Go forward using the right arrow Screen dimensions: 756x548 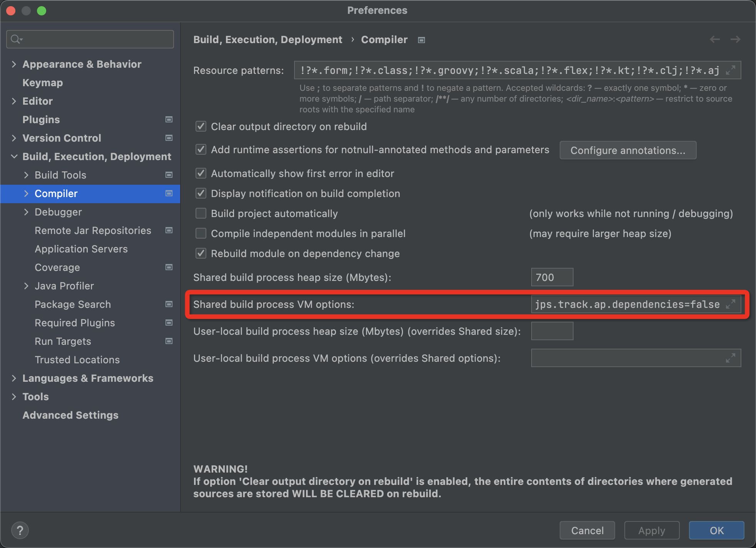(735, 39)
